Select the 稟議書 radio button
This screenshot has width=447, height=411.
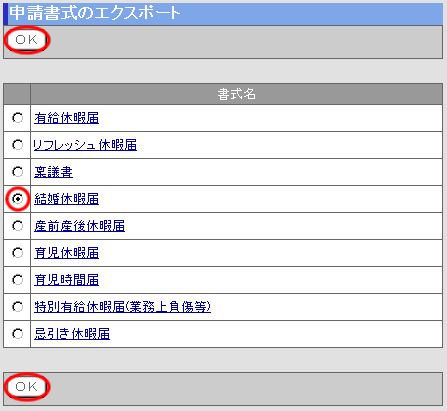tap(17, 172)
